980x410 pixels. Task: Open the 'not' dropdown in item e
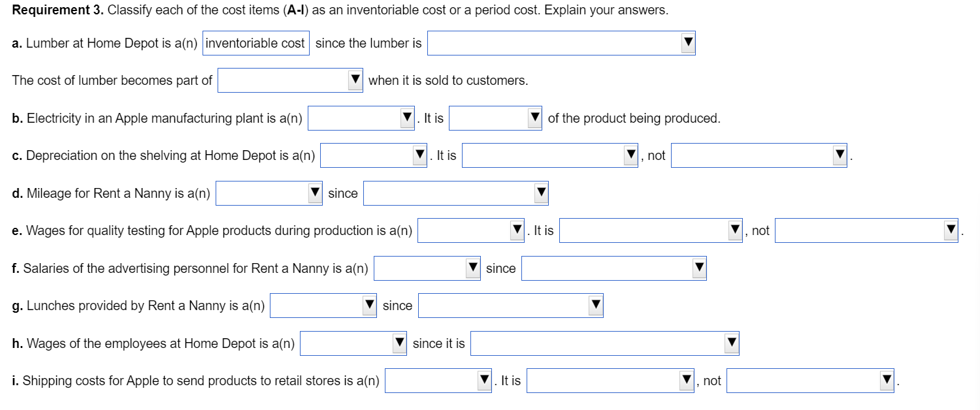(x=950, y=230)
